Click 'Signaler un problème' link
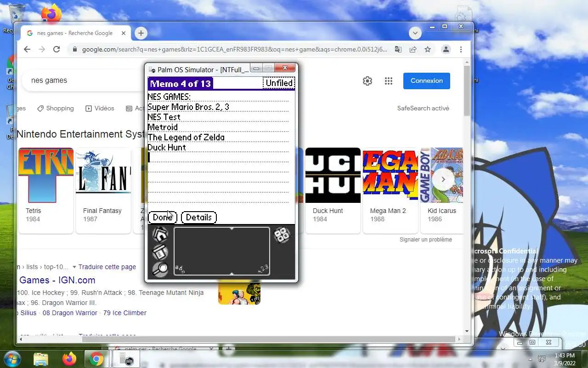This screenshot has height=368, width=588. point(426,240)
